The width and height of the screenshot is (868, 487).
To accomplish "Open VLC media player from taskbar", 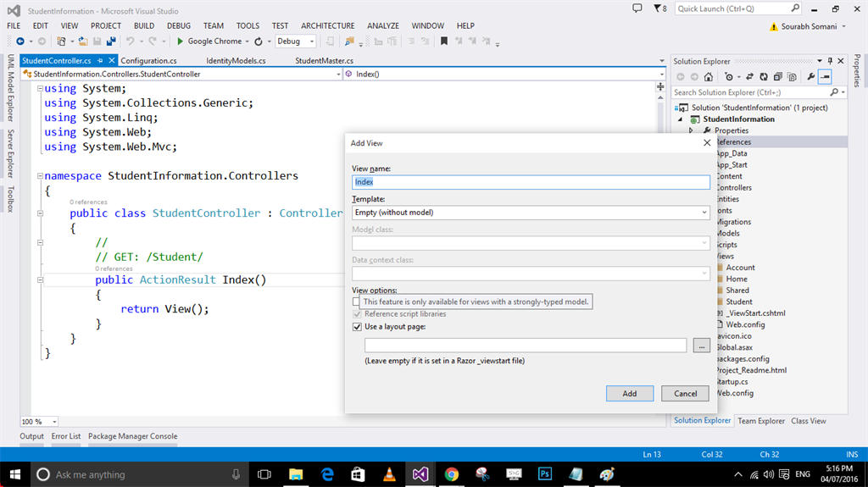I will 389,474.
